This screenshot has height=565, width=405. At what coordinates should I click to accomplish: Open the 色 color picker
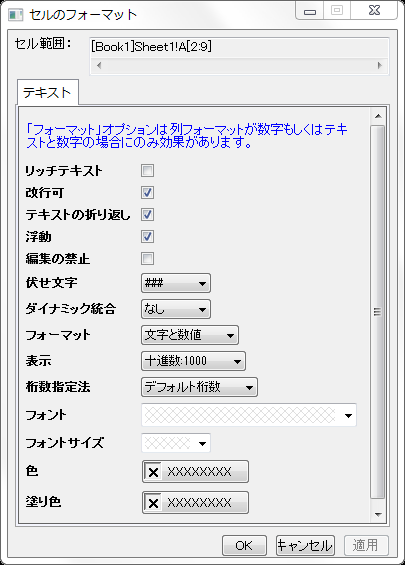[195, 472]
